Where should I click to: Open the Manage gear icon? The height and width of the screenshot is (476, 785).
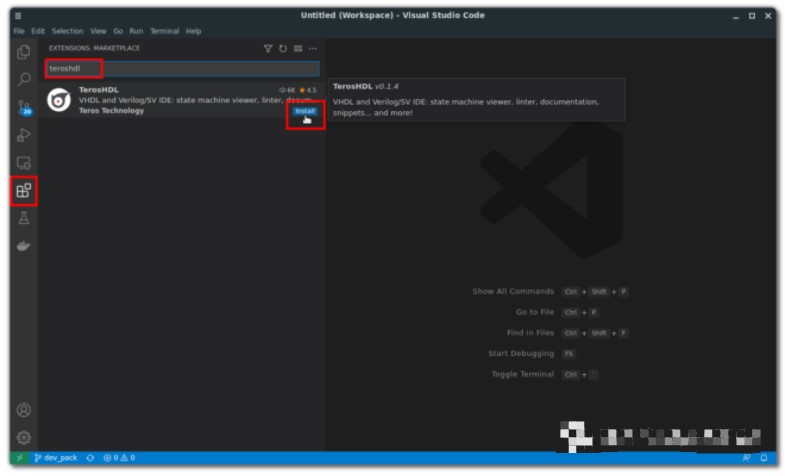pos(24,437)
